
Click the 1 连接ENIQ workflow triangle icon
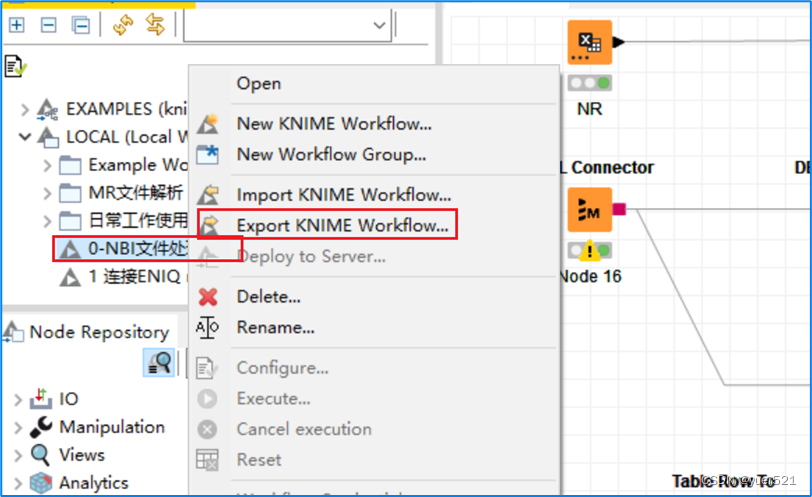pos(70,277)
